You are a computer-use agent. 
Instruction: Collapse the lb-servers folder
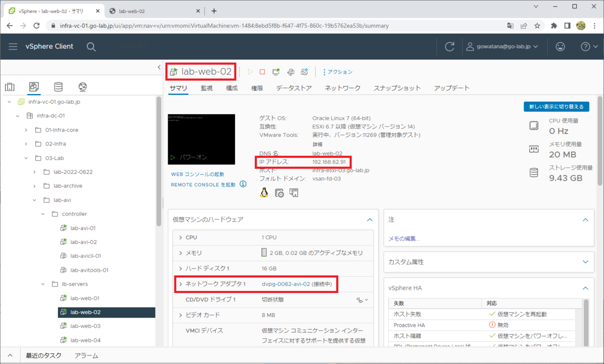tap(43, 284)
